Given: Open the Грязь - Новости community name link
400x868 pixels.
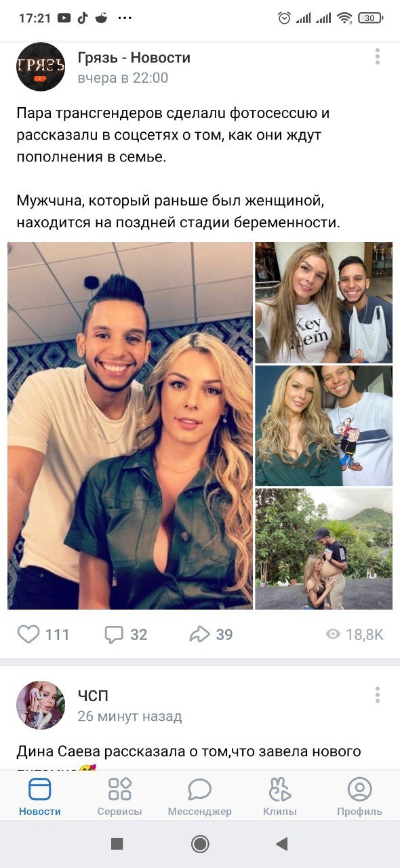Looking at the screenshot, I should 134,58.
